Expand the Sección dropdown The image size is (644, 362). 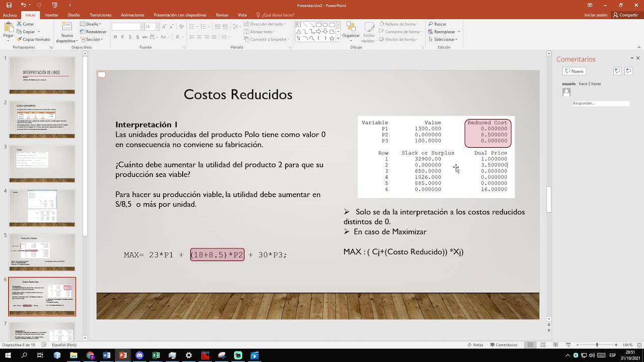point(91,39)
